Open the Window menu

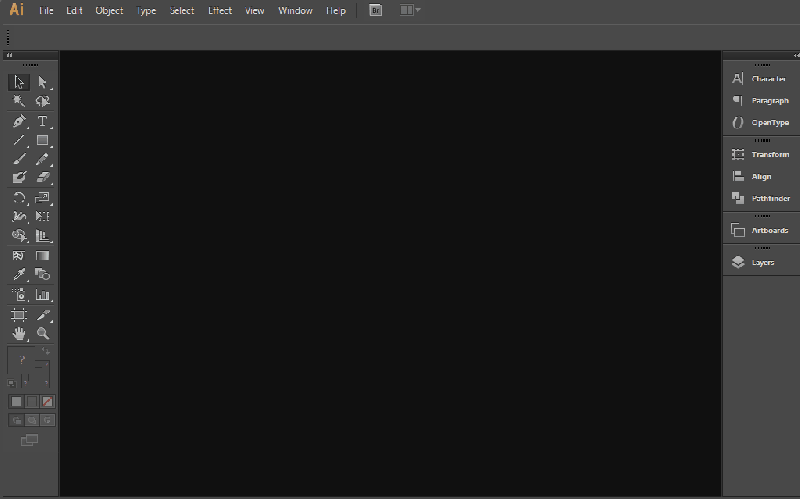tap(295, 11)
